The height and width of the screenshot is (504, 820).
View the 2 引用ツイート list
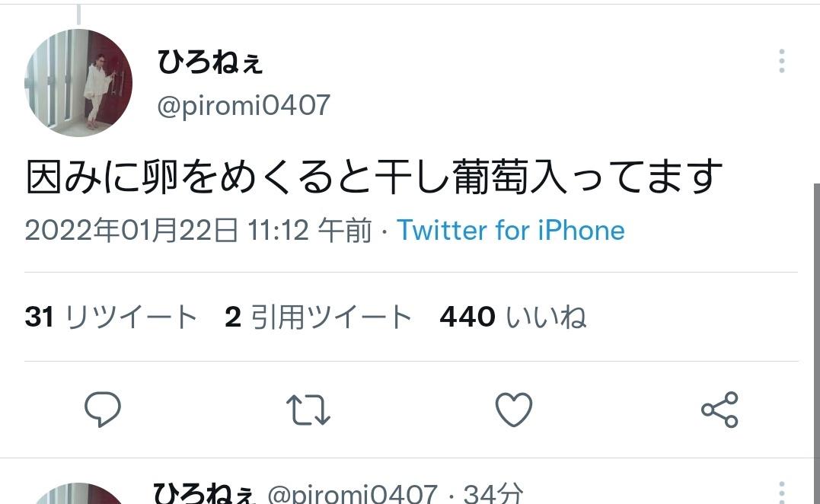click(318, 317)
